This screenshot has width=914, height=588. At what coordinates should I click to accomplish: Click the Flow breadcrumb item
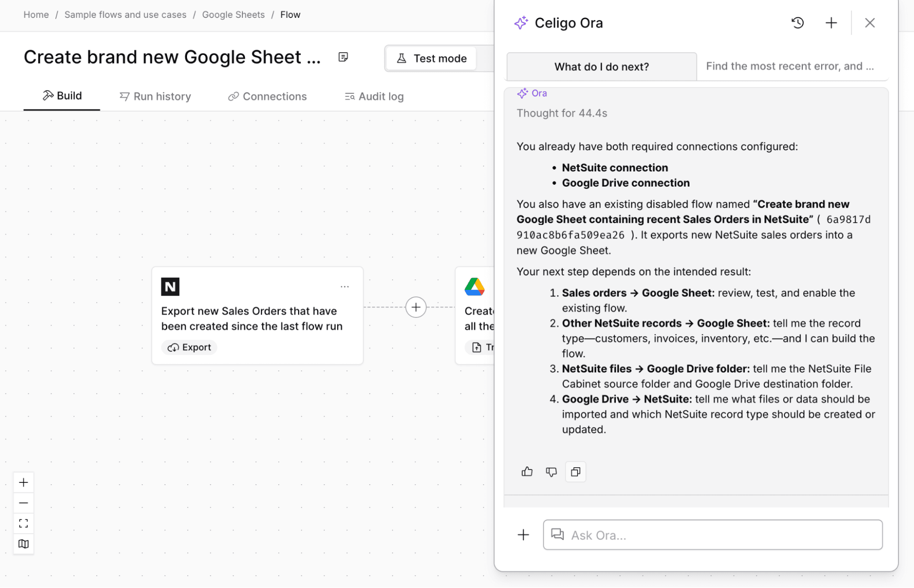click(290, 15)
